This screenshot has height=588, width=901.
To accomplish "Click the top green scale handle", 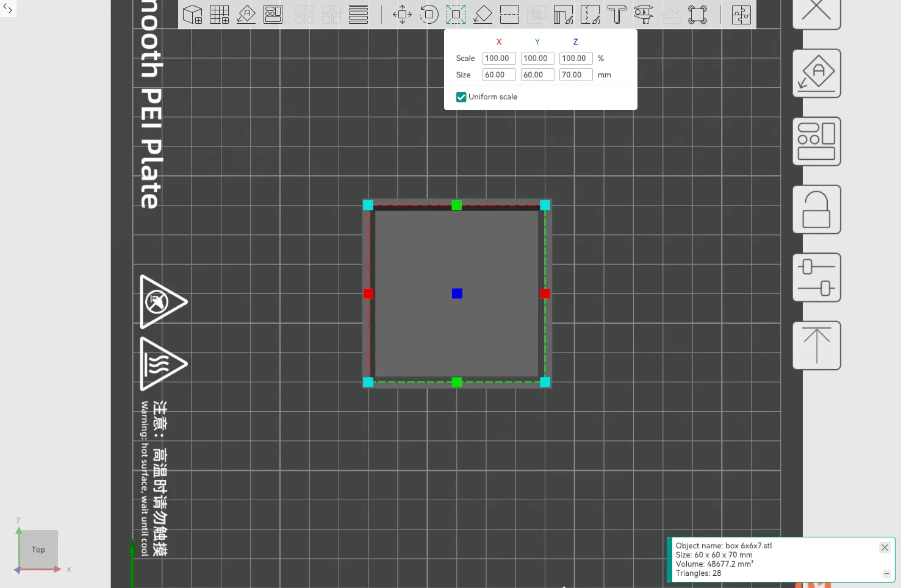I will click(457, 205).
